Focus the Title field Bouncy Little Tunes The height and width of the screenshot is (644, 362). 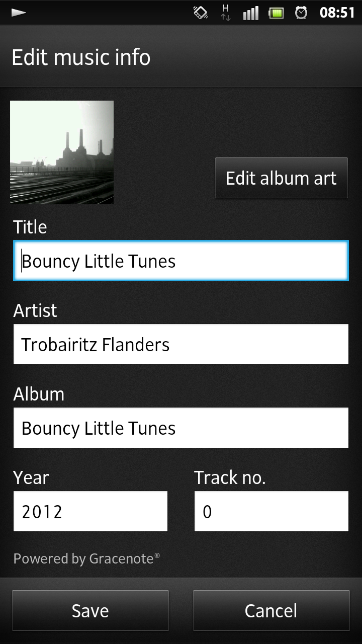click(181, 261)
